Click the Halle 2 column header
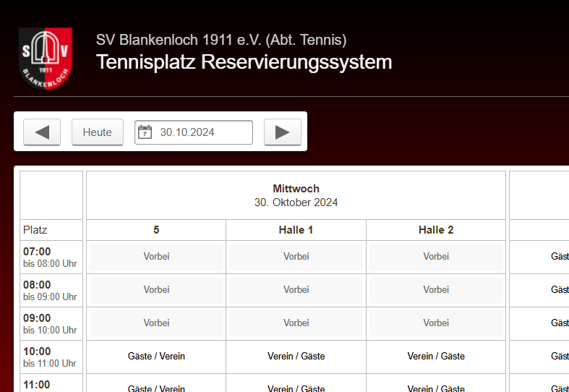The height and width of the screenshot is (392, 569). (x=436, y=230)
